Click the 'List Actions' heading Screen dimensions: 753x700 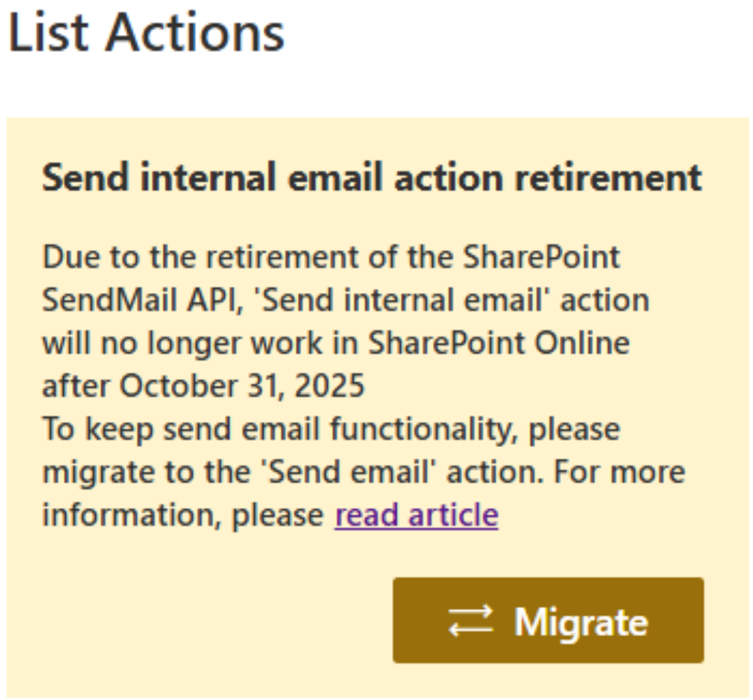(146, 33)
